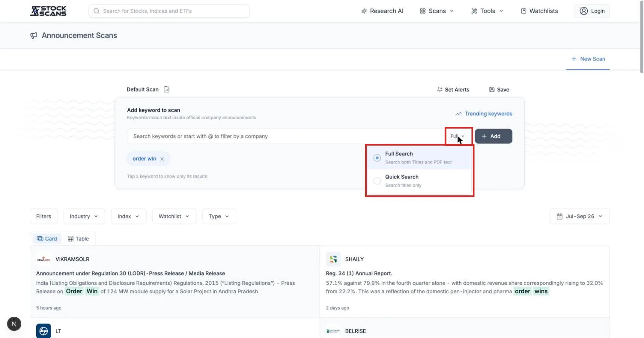
Task: Click the LT company logo
Action: point(43,331)
